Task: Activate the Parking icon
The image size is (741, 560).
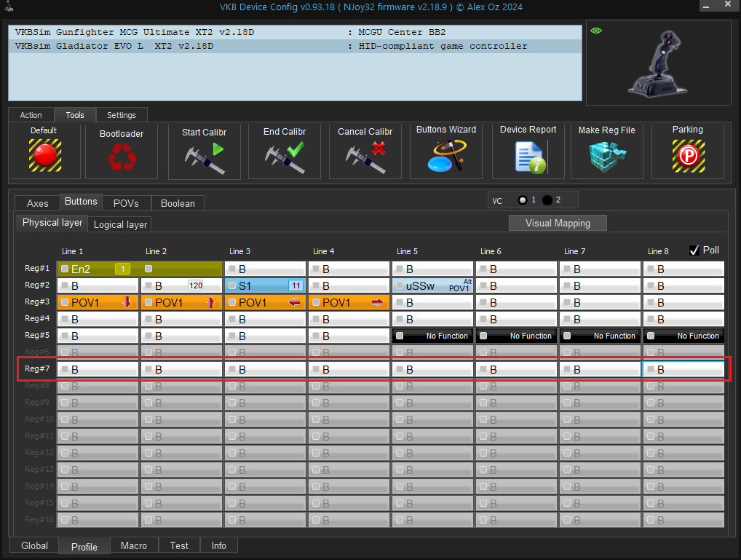Action: coord(687,155)
